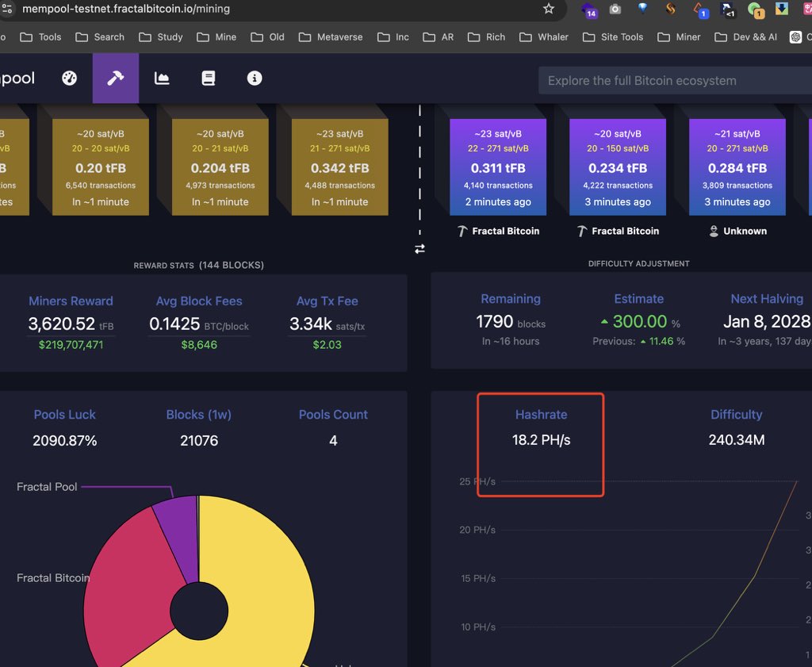Open Fractal Bitcoin pool under 0.311 tFB block

coord(499,231)
